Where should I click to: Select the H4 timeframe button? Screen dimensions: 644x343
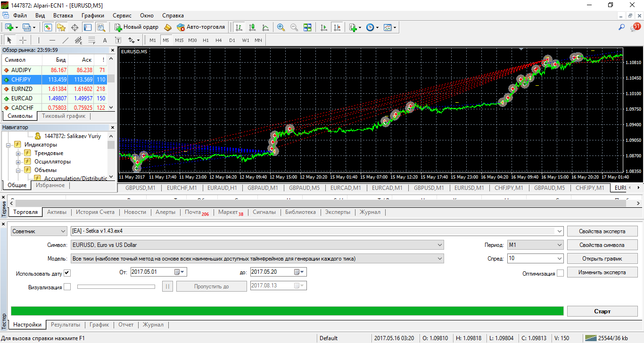tap(219, 40)
